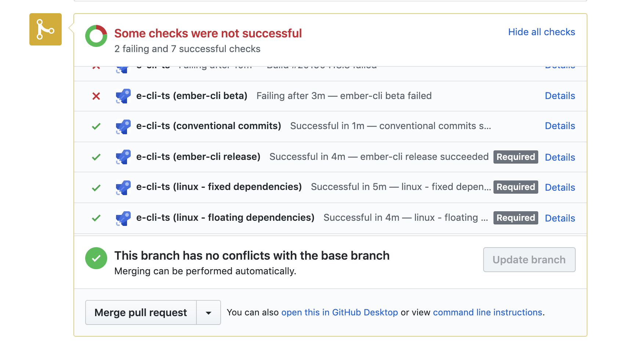Click 'Successful in 1m — conventional commits' status text
644x344 pixels.
[390, 126]
